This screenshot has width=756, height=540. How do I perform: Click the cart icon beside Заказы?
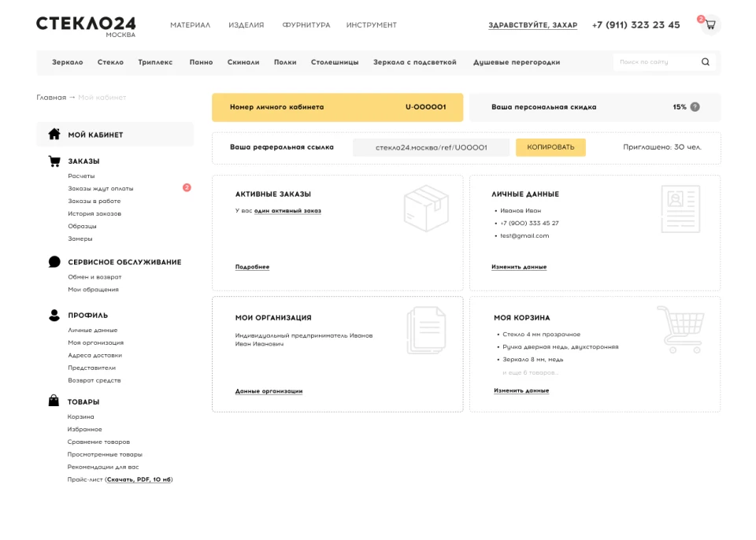pyautogui.click(x=54, y=161)
